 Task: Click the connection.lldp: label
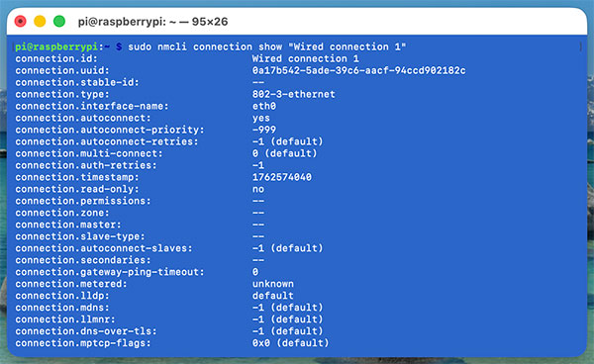62,296
